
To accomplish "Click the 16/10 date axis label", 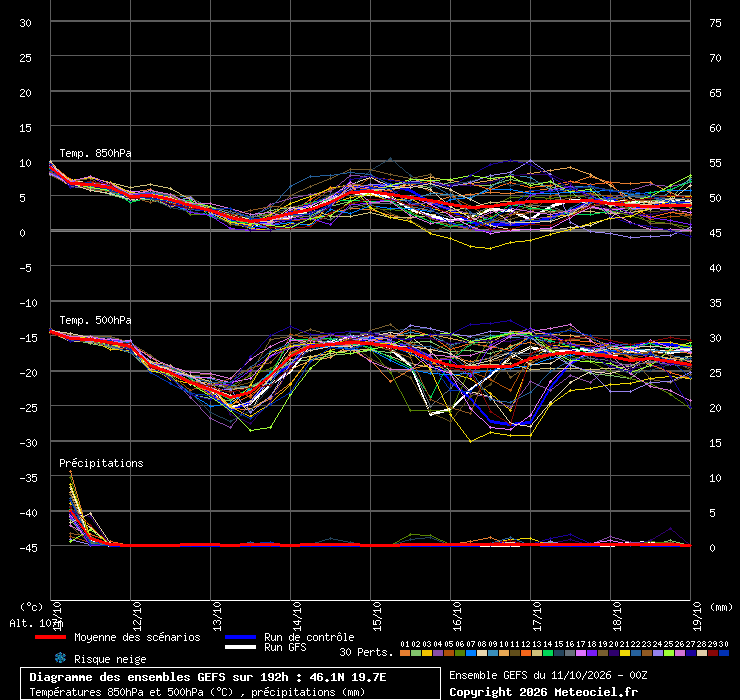I will (x=457, y=616).
